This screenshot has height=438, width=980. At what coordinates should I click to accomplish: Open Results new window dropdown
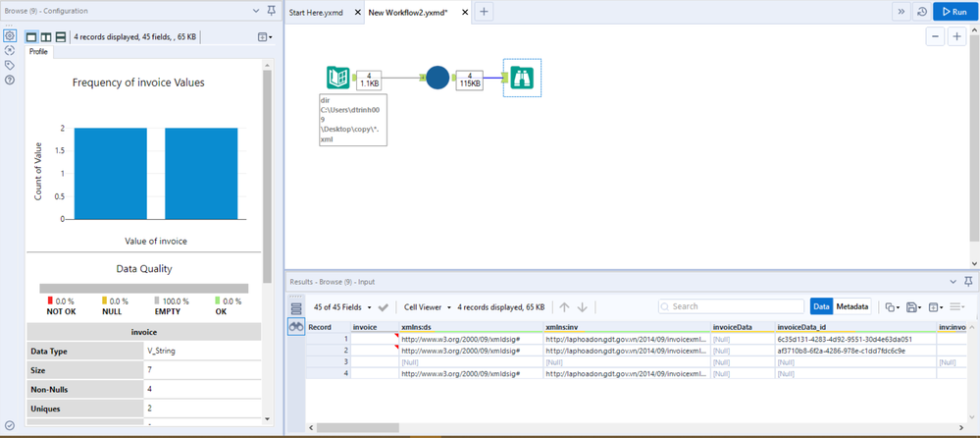tap(936, 307)
